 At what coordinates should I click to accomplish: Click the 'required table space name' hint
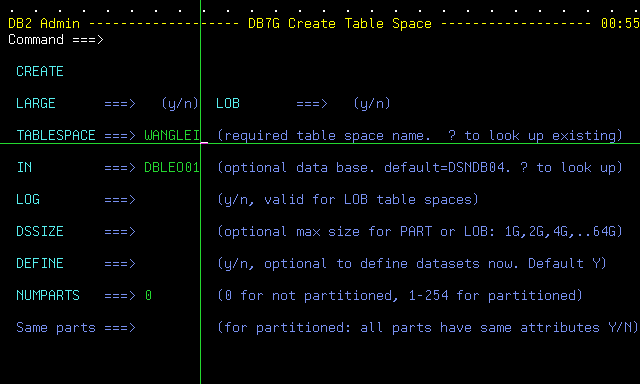tap(420, 135)
